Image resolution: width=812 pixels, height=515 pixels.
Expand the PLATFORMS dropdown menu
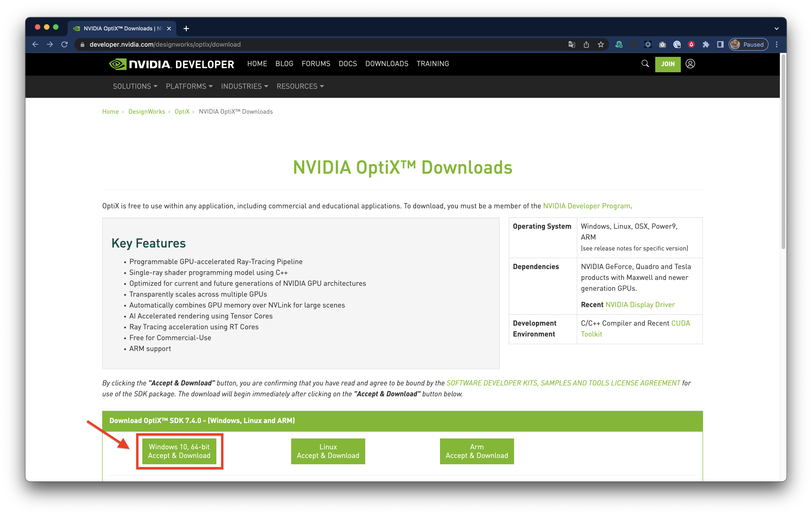tap(189, 86)
